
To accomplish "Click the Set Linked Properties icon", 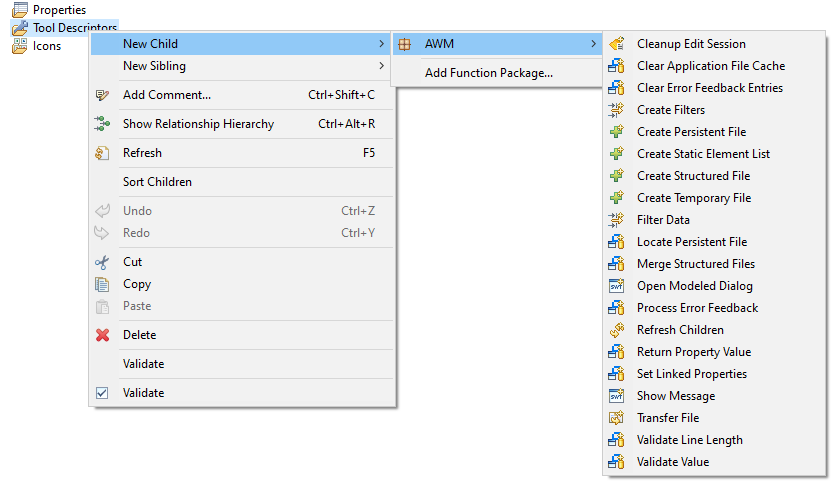I will pyautogui.click(x=616, y=374).
